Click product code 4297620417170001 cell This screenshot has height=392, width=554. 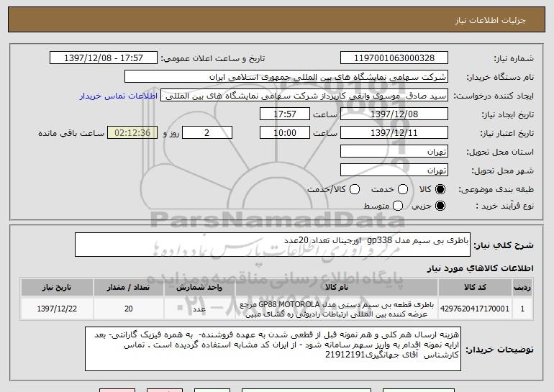[475, 309]
